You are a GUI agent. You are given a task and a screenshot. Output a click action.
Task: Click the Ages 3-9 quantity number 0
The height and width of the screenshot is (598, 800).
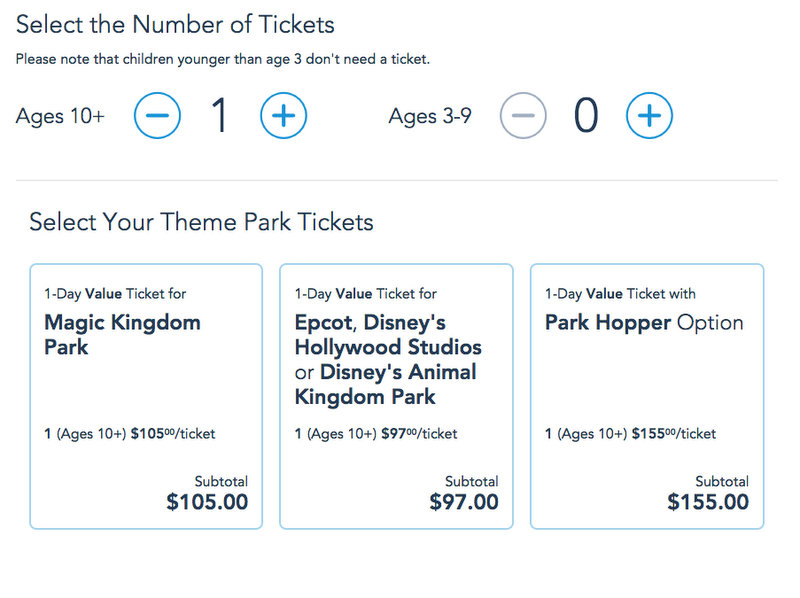click(x=586, y=116)
